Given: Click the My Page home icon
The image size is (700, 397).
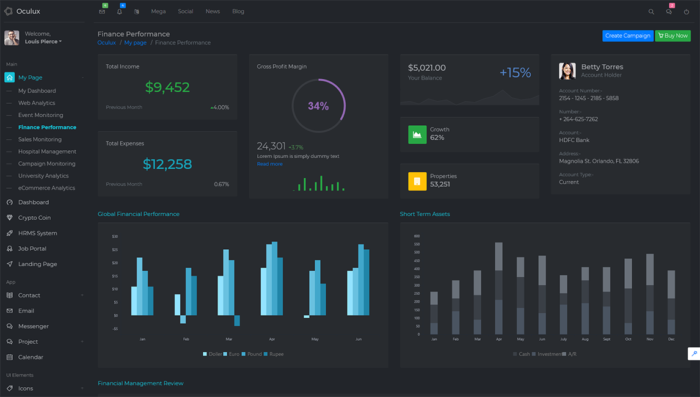Looking at the screenshot, I should pos(9,77).
